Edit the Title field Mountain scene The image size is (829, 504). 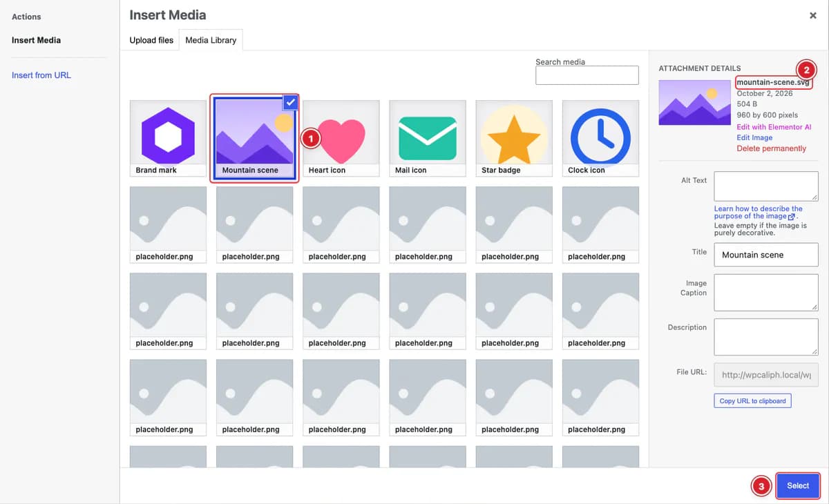766,255
